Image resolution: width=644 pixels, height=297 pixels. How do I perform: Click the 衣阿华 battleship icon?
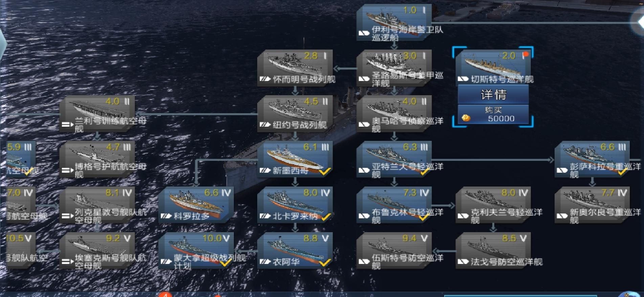tap(295, 251)
